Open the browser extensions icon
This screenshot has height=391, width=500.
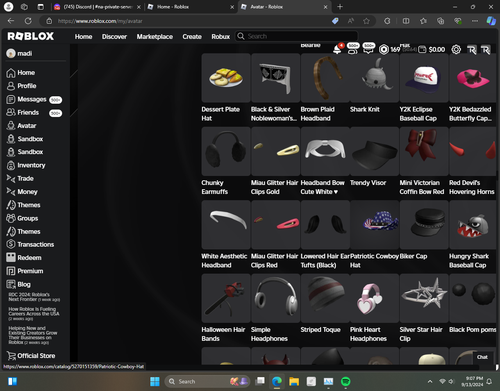(387, 21)
